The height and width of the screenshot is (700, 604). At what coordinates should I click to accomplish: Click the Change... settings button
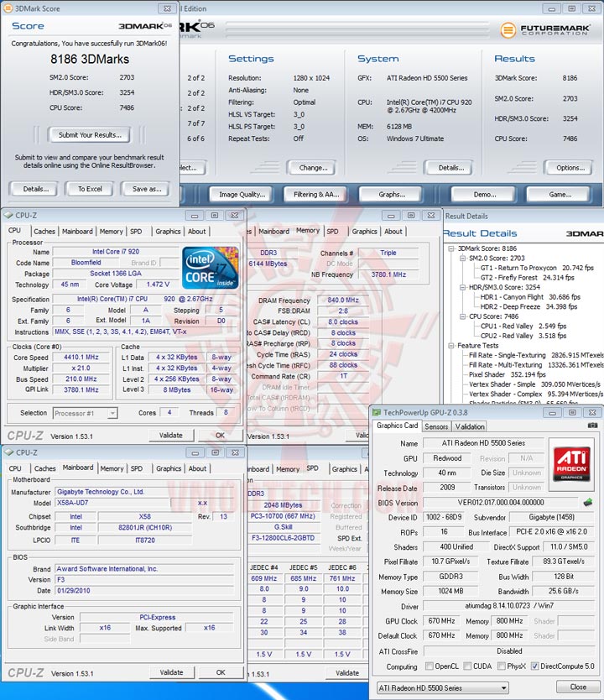313,168
